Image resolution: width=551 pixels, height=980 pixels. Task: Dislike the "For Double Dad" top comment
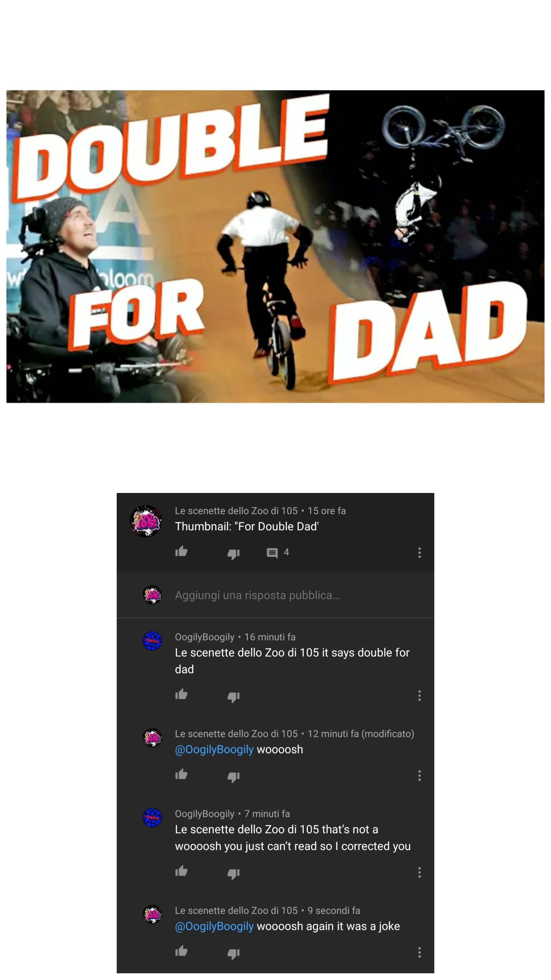pyautogui.click(x=234, y=554)
